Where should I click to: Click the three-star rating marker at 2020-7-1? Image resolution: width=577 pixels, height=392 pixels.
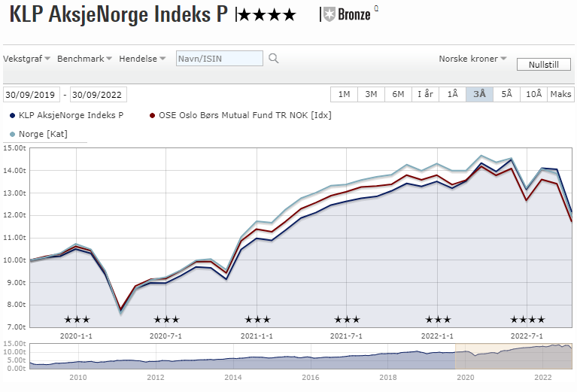pos(166,320)
